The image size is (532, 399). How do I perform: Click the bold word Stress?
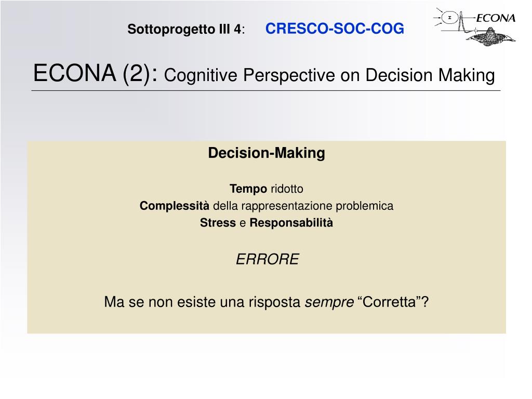click(x=218, y=223)
